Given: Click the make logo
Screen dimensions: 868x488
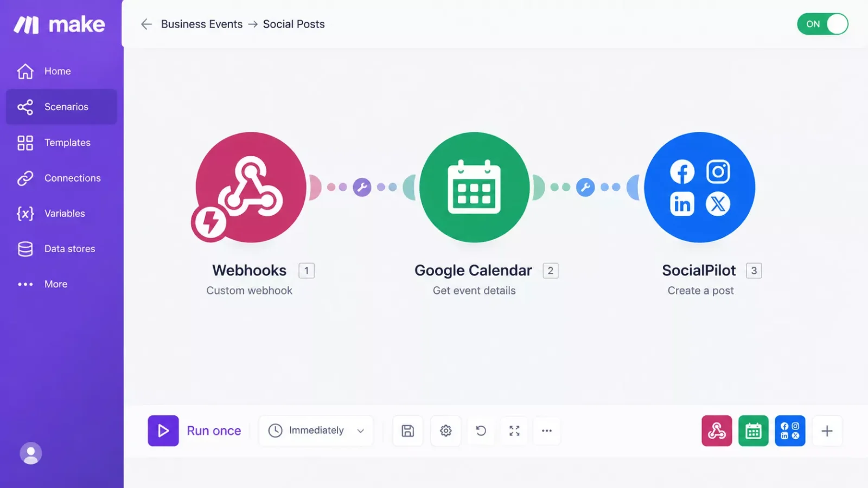Looking at the screenshot, I should 60,24.
